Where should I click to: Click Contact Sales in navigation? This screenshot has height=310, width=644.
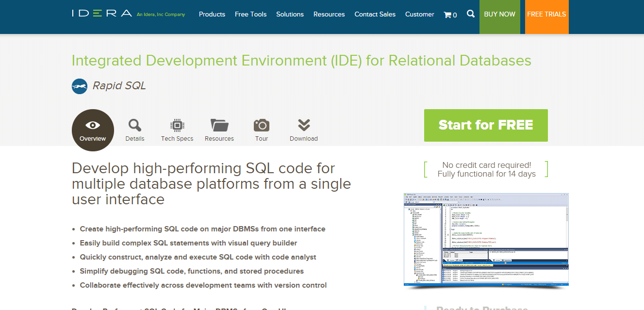375,14
